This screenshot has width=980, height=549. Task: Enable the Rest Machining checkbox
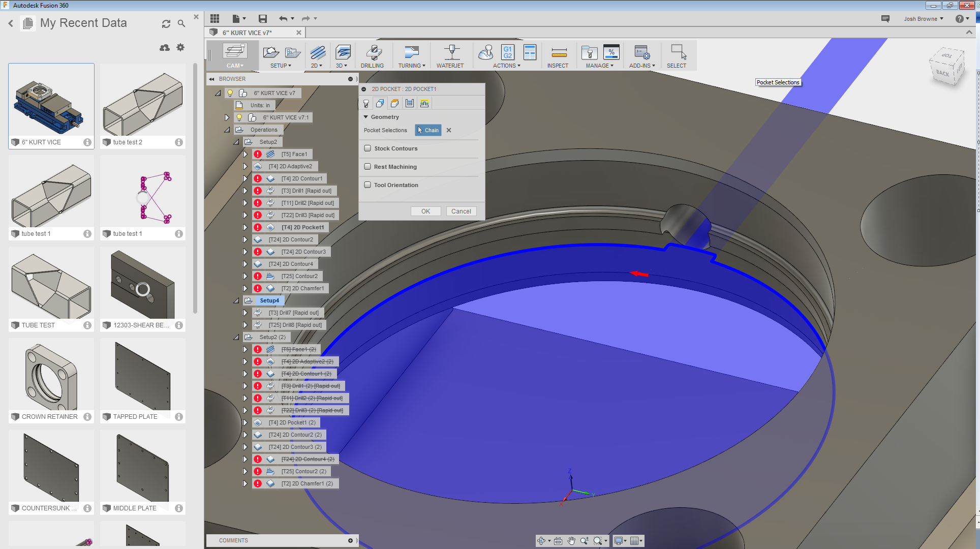(x=367, y=167)
